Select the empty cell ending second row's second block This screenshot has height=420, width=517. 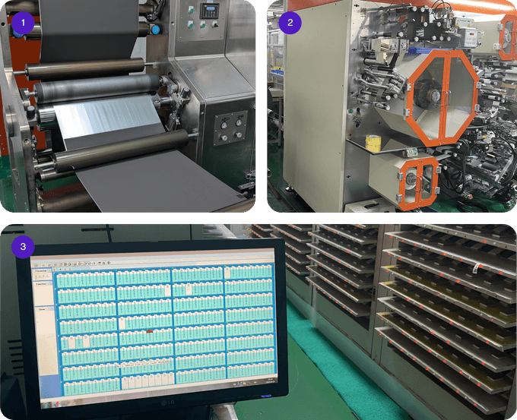pyautogui.click(x=168, y=291)
